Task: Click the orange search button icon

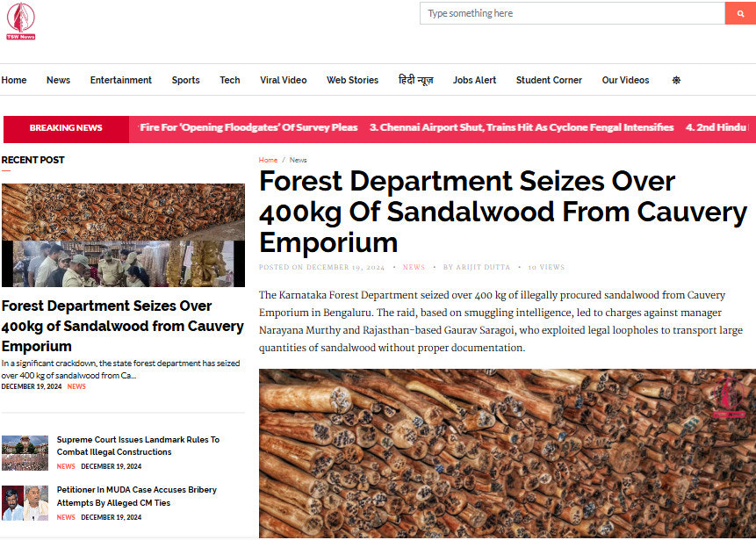Action: click(x=740, y=13)
